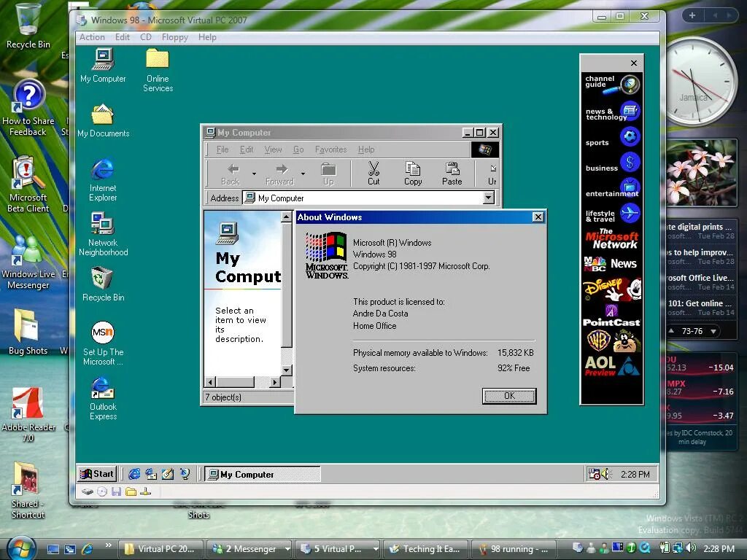Show next feed headlines arrow
The width and height of the screenshot is (747, 560).
(x=713, y=332)
